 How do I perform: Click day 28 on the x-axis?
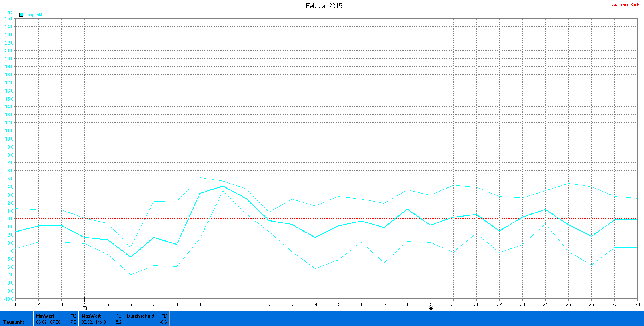(x=637, y=304)
